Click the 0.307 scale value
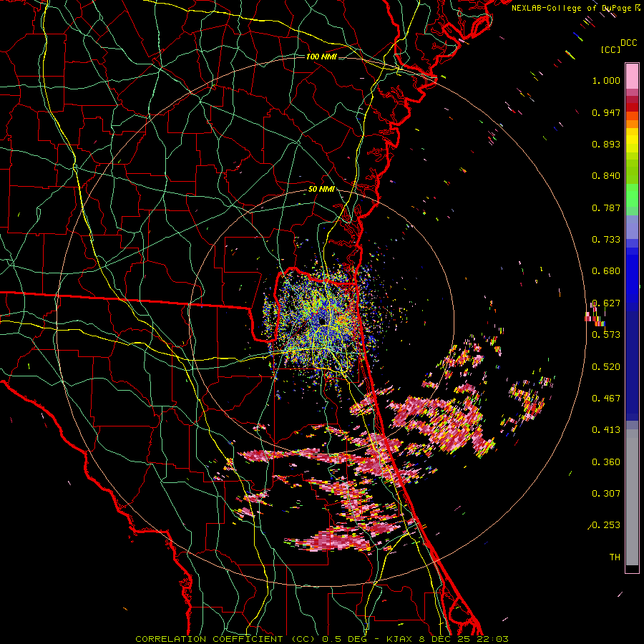The height and width of the screenshot is (644, 644). coord(606,494)
